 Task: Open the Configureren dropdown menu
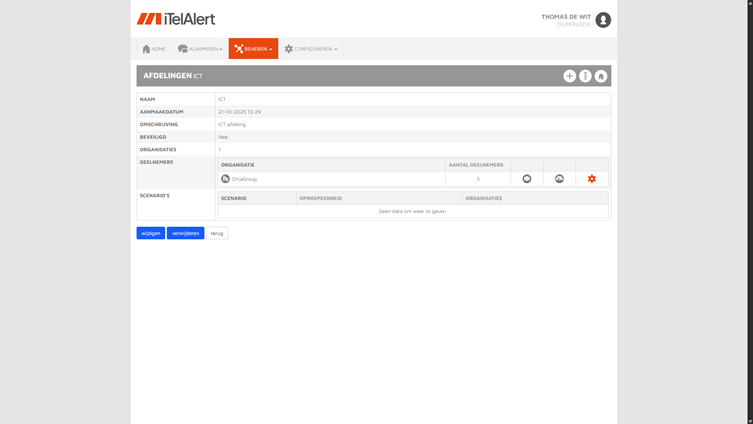coord(311,48)
